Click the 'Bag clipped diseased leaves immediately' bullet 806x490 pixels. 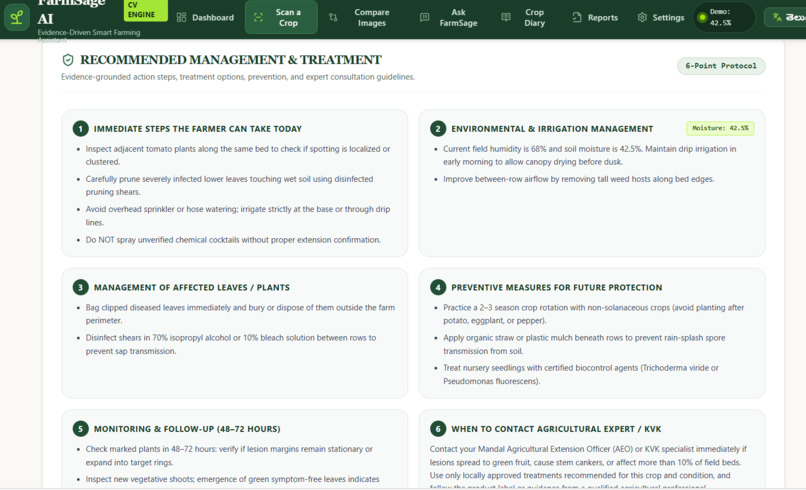coord(240,314)
